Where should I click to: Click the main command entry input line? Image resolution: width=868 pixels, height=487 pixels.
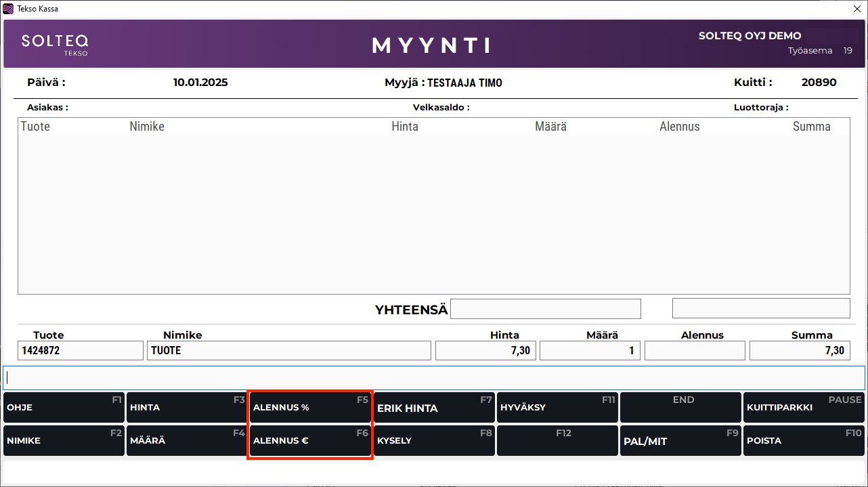coord(433,377)
